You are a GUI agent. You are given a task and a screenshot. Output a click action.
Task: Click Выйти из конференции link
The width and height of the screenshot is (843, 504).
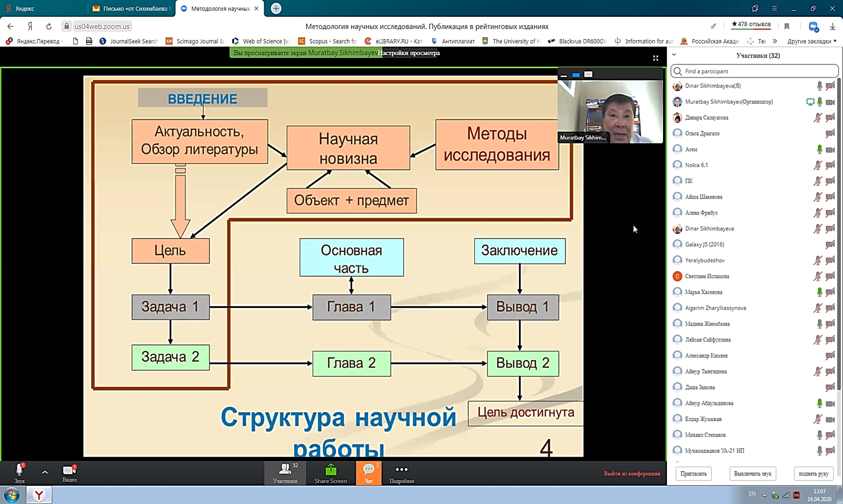tap(632, 474)
